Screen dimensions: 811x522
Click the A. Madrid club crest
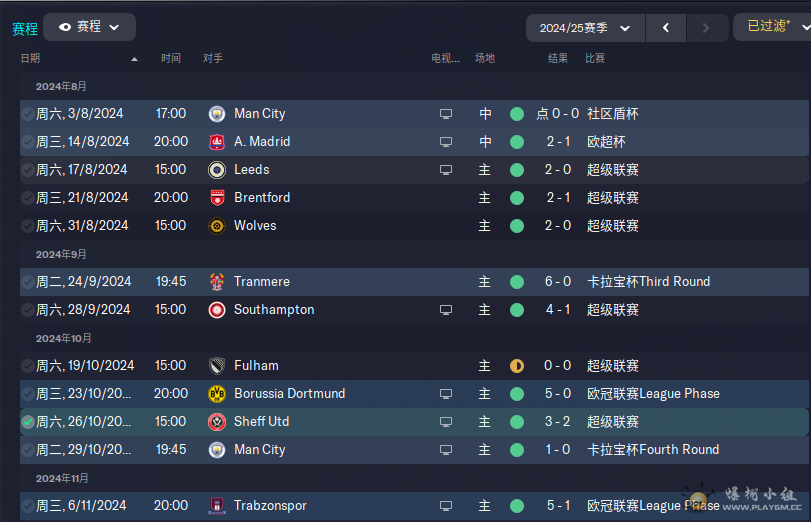coord(217,142)
